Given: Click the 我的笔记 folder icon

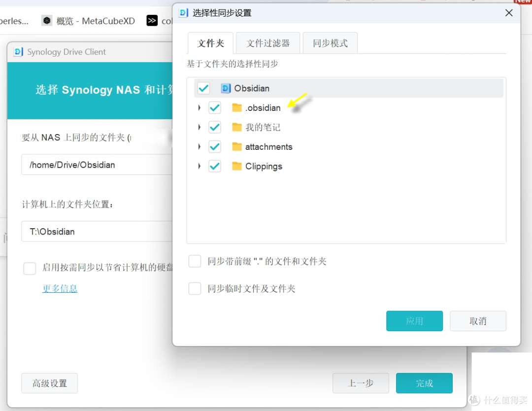Looking at the screenshot, I should click(x=237, y=127).
